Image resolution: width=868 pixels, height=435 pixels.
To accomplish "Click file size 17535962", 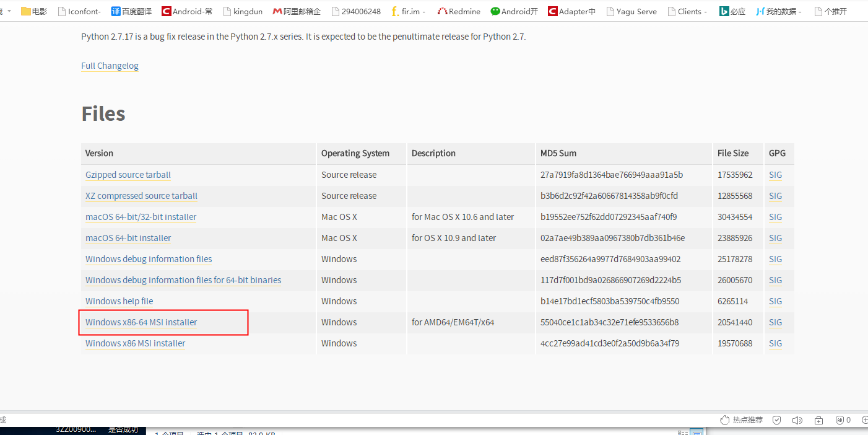I will point(735,175).
